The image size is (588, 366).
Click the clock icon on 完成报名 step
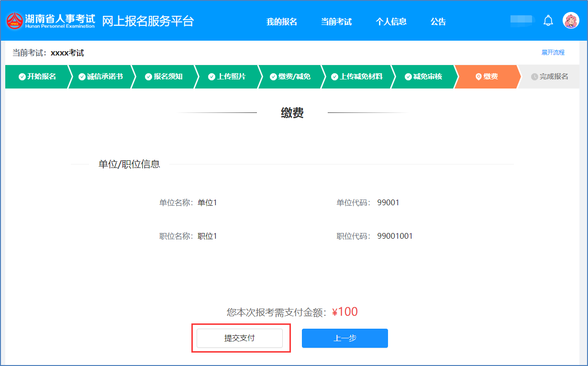534,77
